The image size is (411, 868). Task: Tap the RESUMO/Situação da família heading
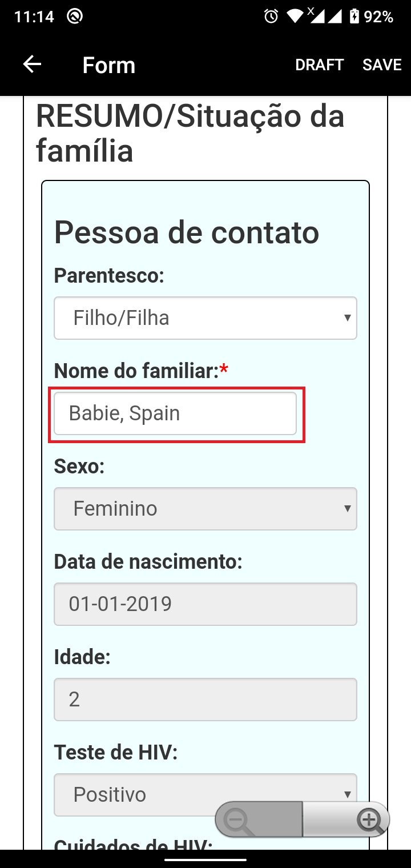(190, 134)
